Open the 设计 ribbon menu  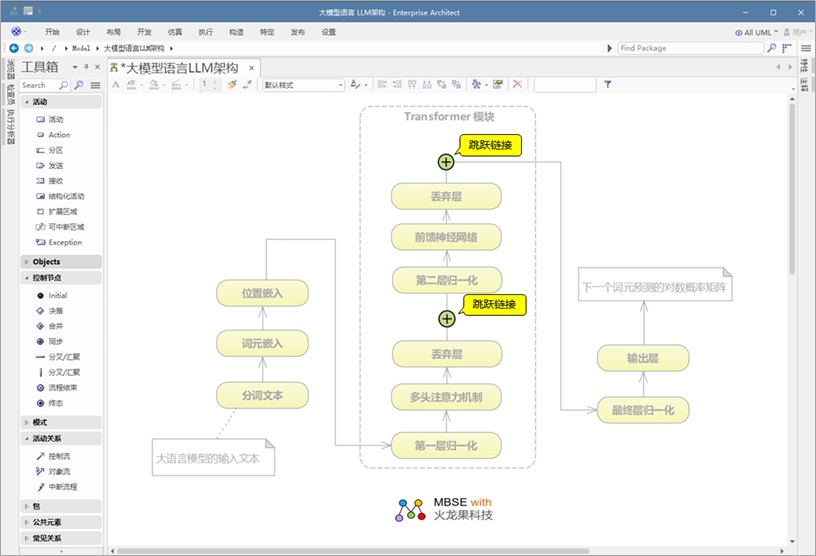click(83, 32)
